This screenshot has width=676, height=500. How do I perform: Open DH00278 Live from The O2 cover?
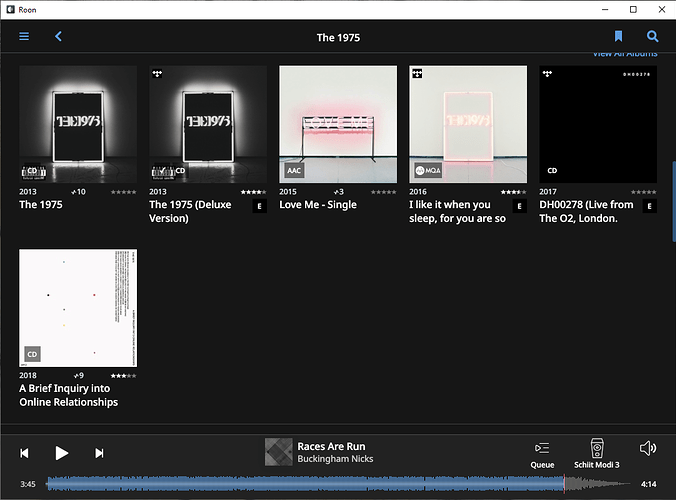598,124
